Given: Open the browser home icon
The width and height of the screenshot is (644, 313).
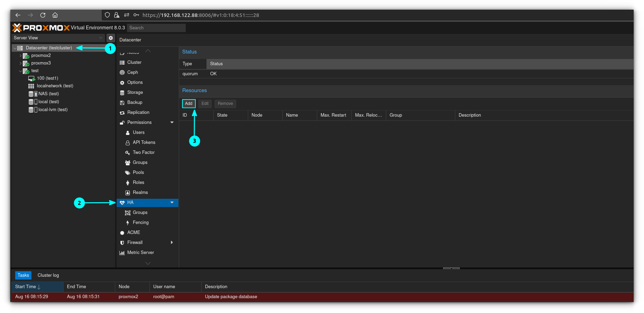Looking at the screenshot, I should click(x=55, y=15).
